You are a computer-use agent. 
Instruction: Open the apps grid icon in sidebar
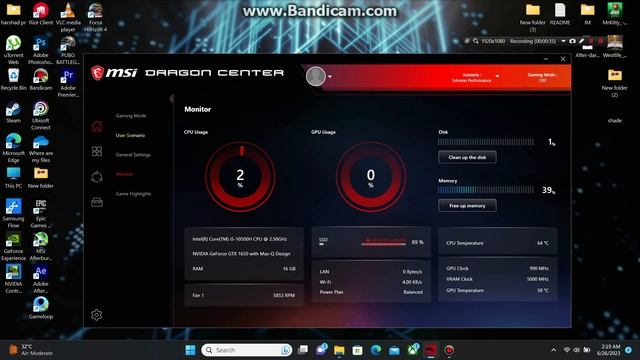[97, 151]
